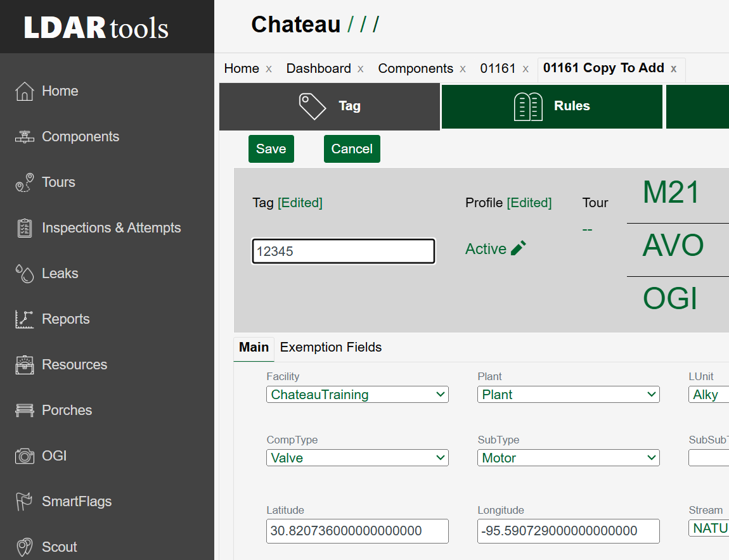Click the Resources toolbox icon
The width and height of the screenshot is (729, 560).
click(25, 365)
